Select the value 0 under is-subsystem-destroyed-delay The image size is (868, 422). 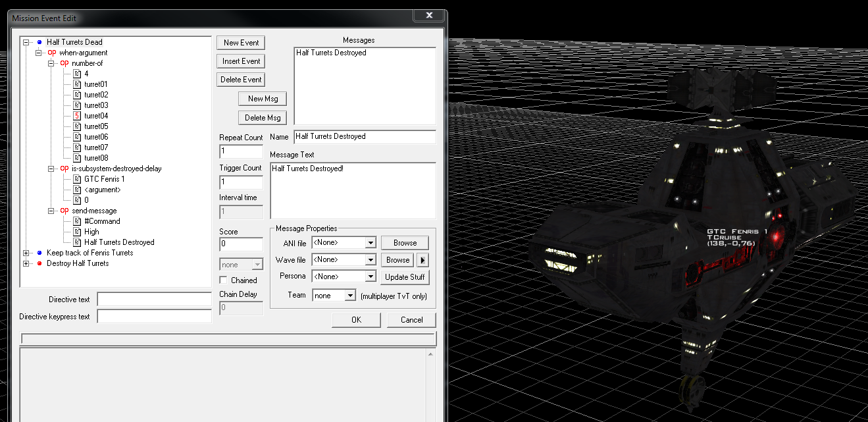86,200
